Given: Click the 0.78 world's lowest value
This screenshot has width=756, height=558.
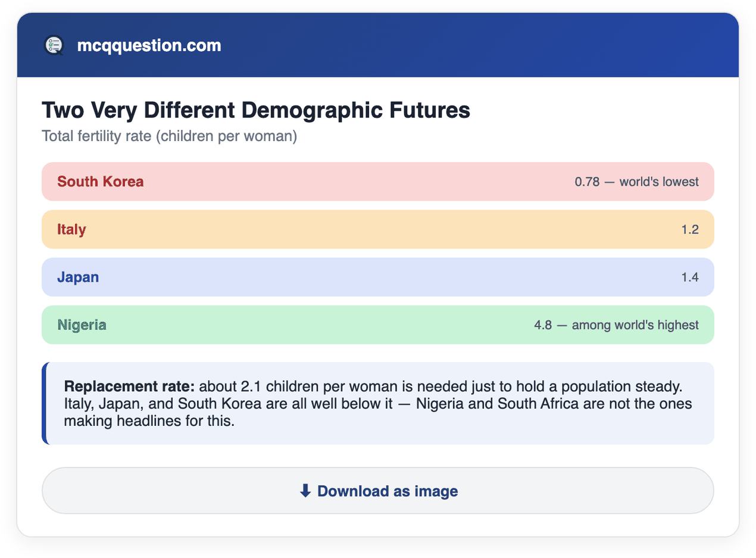Looking at the screenshot, I should click(636, 182).
